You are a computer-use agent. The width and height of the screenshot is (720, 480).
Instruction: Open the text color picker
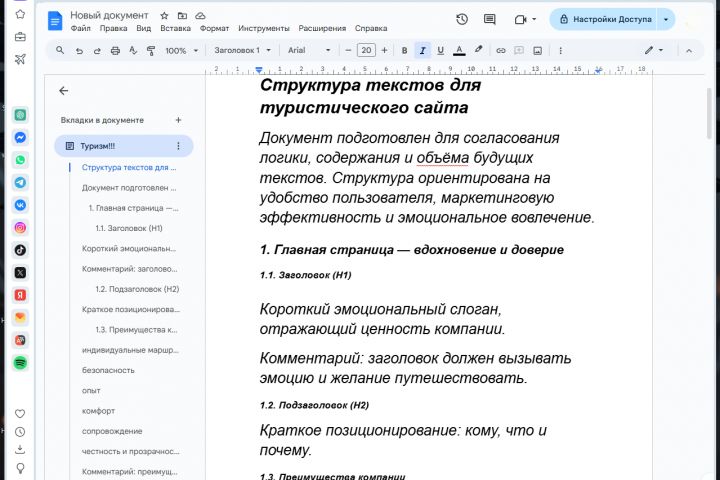(459, 50)
